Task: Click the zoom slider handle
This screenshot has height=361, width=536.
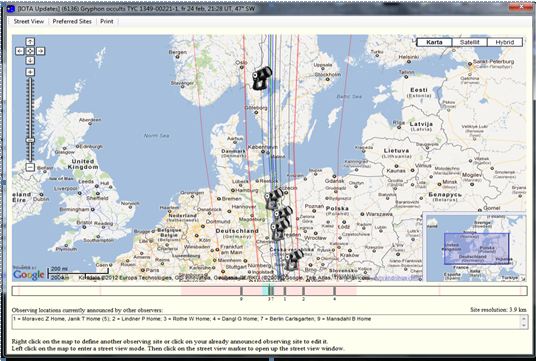Action: 30,140
